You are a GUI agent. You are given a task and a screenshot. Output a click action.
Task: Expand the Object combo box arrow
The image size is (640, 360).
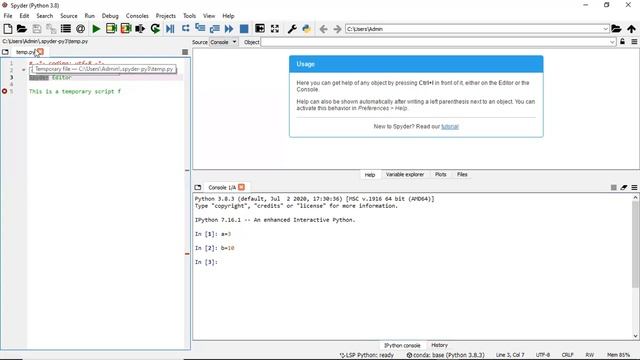tap(612, 42)
